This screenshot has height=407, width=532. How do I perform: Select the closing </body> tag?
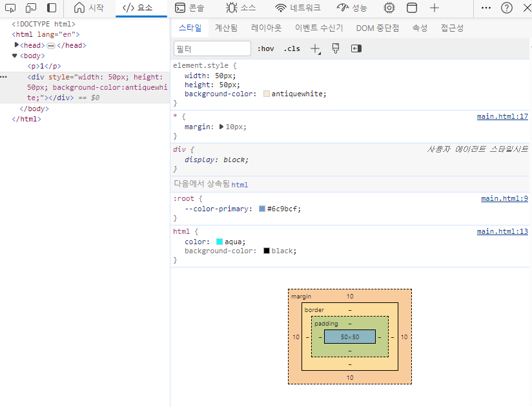(x=34, y=109)
